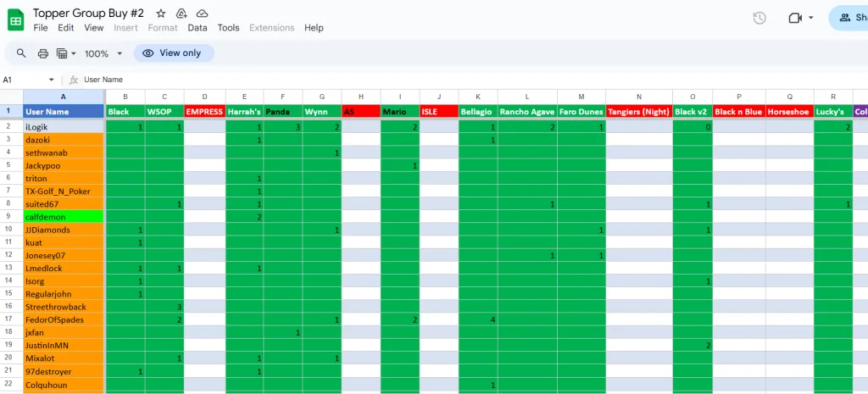Select the Colquhoun cell
This screenshot has width=868, height=394.
click(63, 385)
